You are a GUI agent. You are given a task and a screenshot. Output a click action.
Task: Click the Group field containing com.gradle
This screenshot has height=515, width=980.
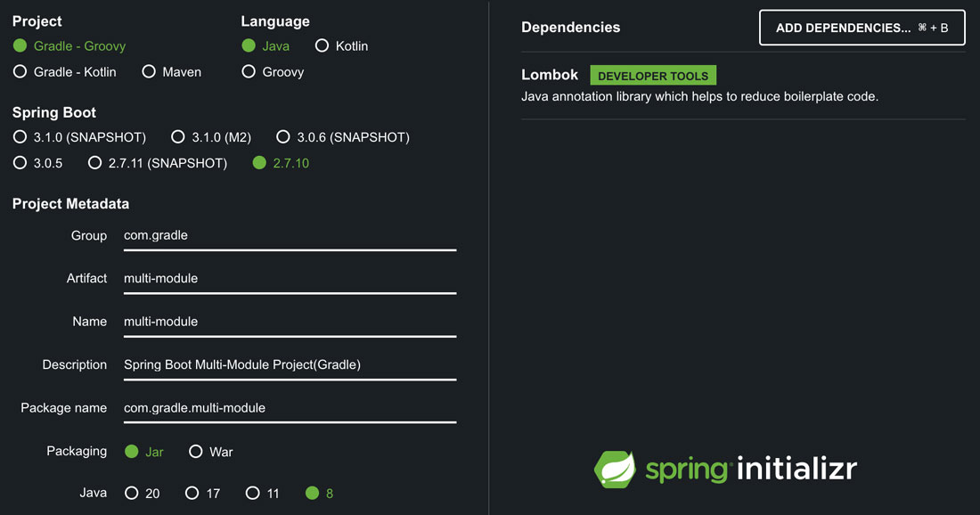click(x=290, y=236)
